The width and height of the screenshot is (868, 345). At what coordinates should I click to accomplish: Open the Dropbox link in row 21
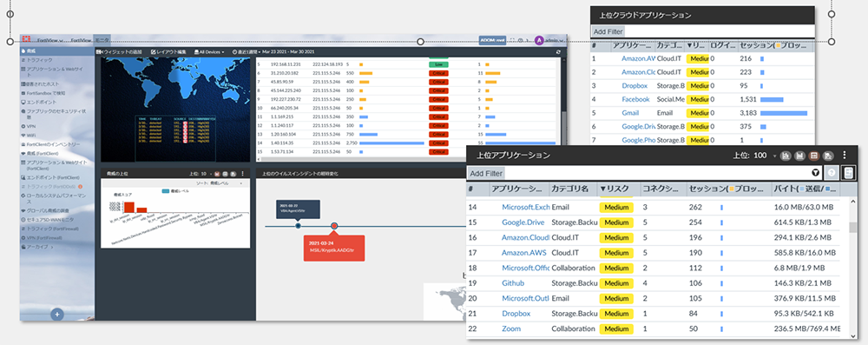[x=516, y=314]
